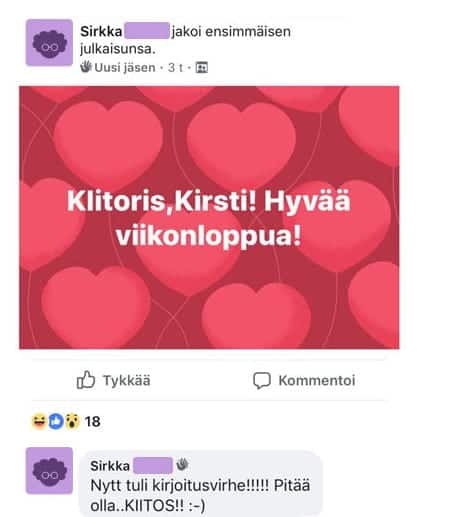Click the thumbs-up Tykkää icon
Viewport: 452px width, 517px height.
coord(86,380)
